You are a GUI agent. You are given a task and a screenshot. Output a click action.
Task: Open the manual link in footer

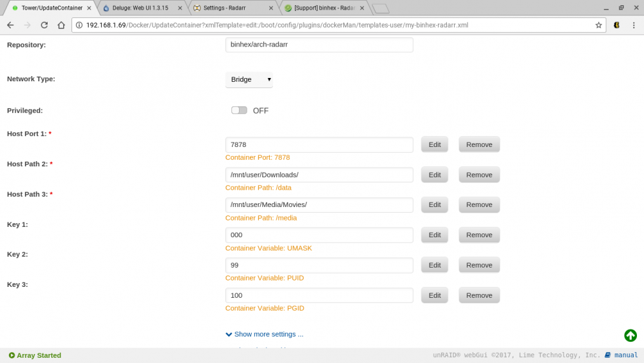pos(626,355)
